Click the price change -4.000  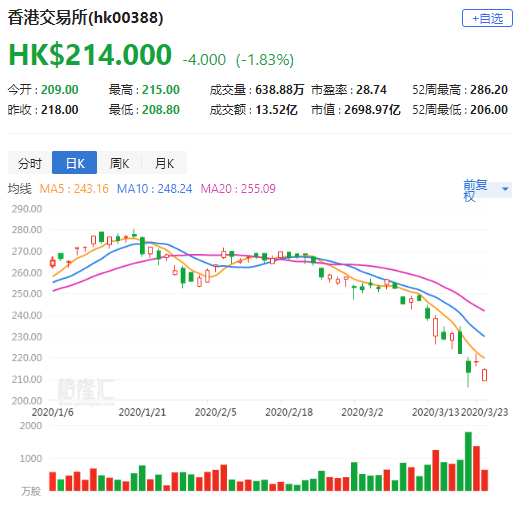point(204,60)
